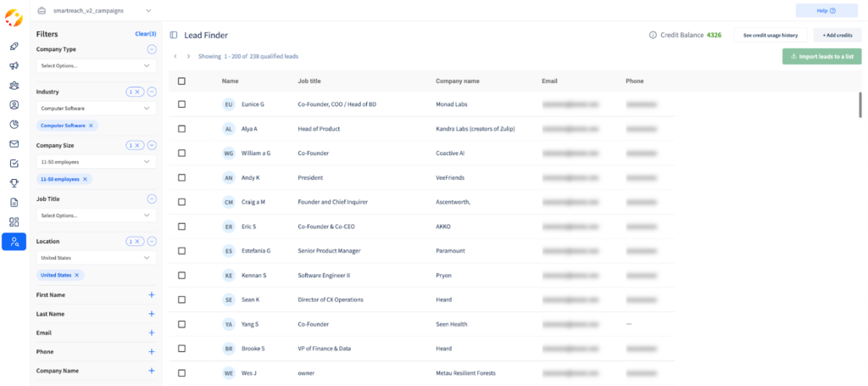
Task: Check the box for Eunice G
Action: pyautogui.click(x=181, y=104)
